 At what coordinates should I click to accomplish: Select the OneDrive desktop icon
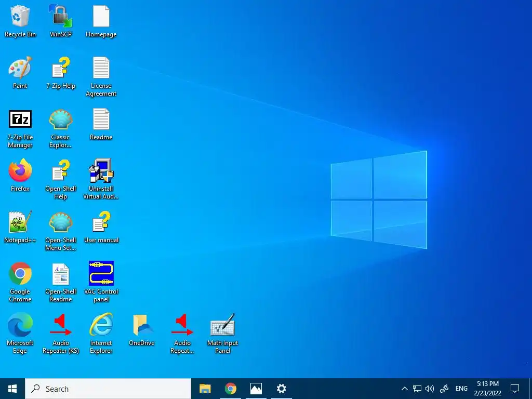pyautogui.click(x=142, y=330)
